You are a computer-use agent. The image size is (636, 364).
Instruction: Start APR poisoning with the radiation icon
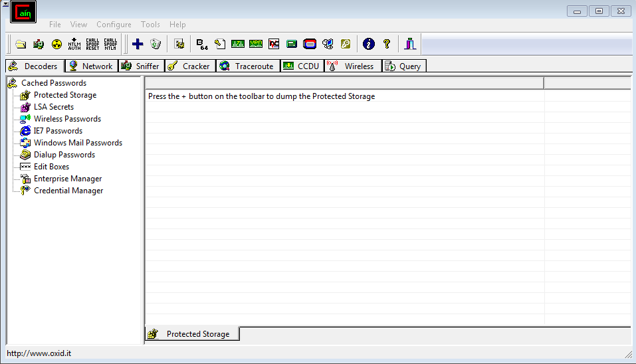click(x=56, y=44)
